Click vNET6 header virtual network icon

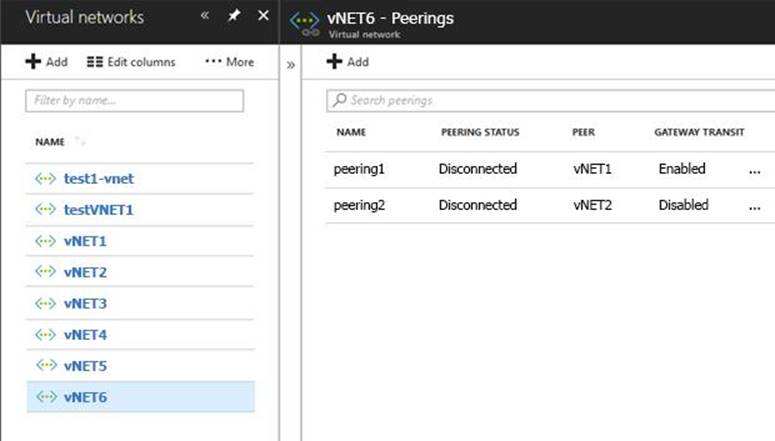point(304,23)
